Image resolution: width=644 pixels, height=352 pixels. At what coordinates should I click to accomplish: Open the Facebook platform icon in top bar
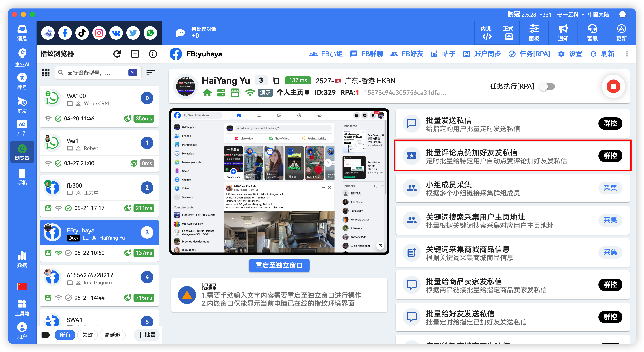click(65, 33)
